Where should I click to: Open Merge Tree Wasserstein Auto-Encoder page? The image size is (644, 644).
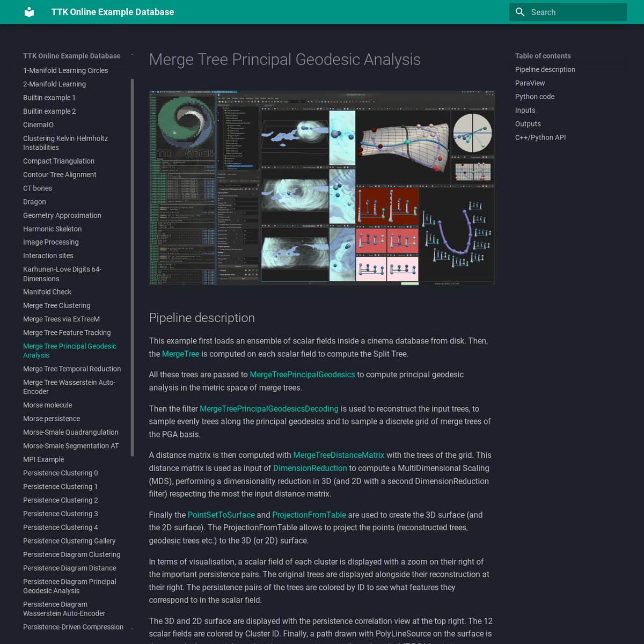click(x=69, y=387)
